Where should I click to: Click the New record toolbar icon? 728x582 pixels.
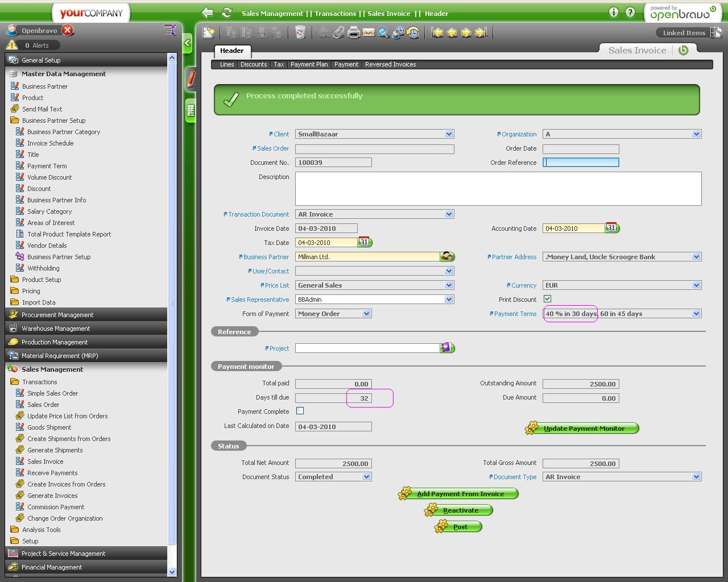point(209,33)
